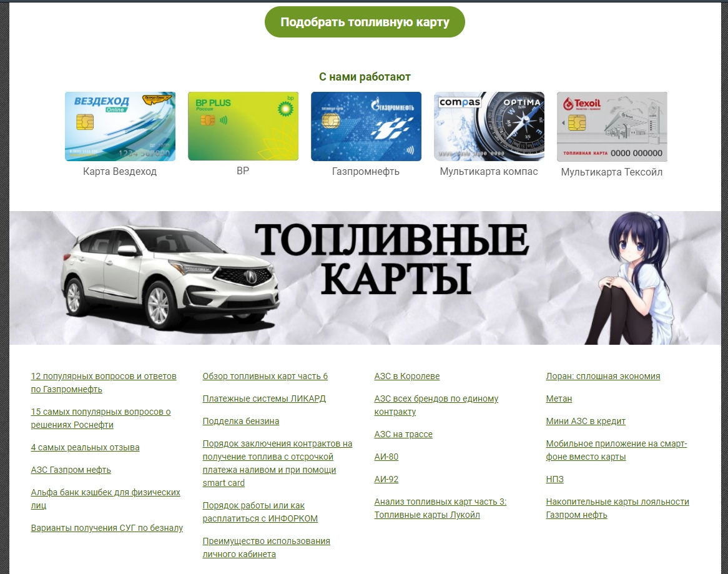Click the Газпромнефть caption

coord(366,171)
